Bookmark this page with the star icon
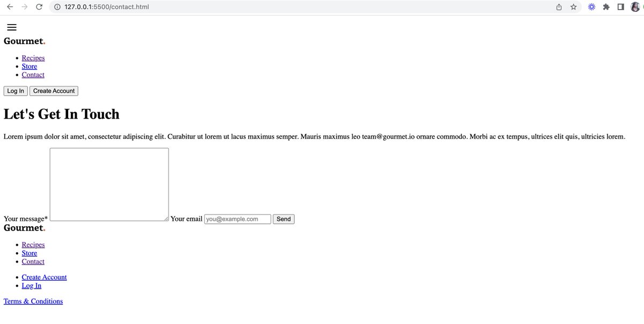Screen dimensions: 644x324 [574, 7]
